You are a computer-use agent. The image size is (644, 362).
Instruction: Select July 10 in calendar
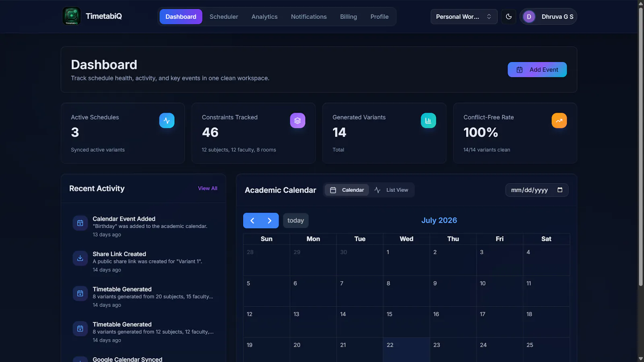pyautogui.click(x=500, y=291)
